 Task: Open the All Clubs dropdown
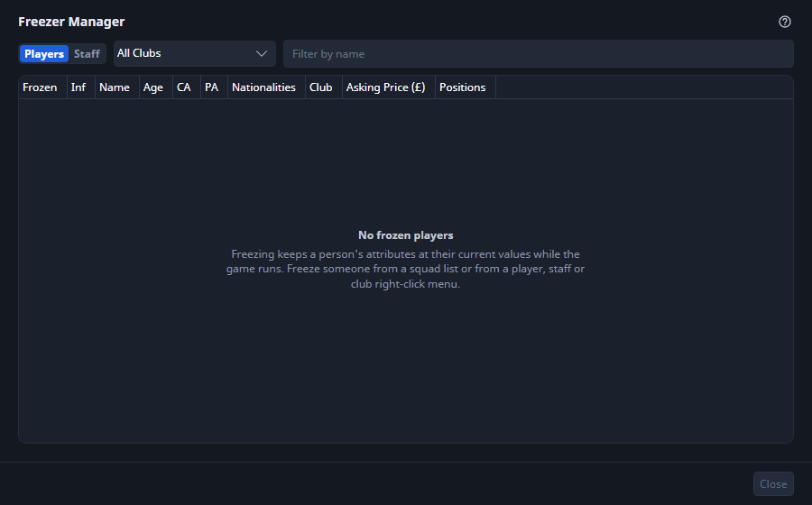tap(195, 54)
